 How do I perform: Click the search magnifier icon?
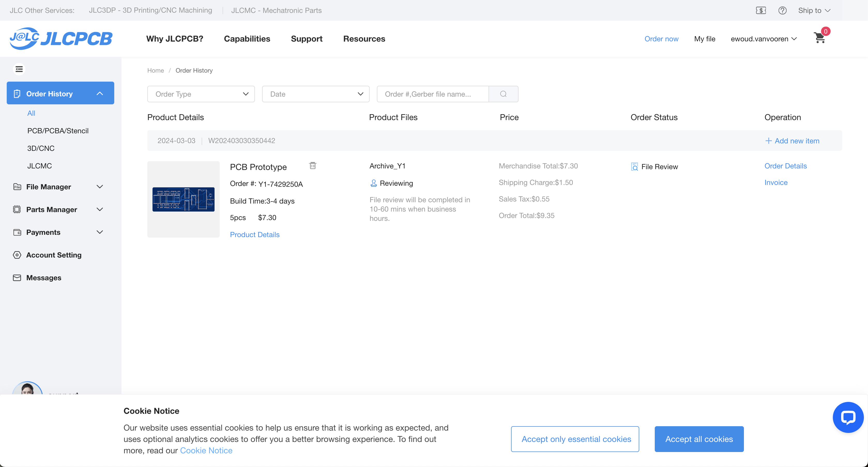point(503,94)
